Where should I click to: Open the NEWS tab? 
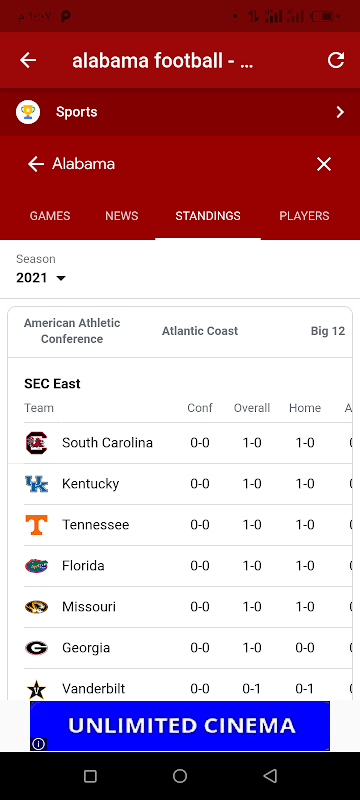click(x=122, y=216)
